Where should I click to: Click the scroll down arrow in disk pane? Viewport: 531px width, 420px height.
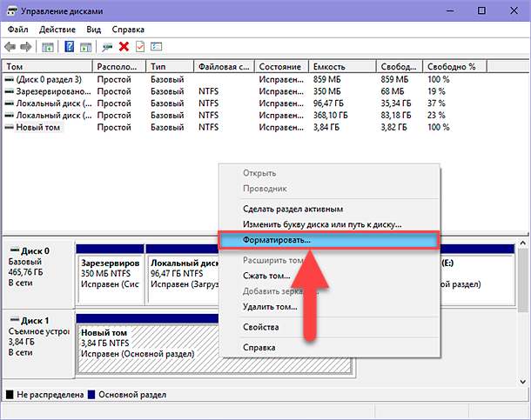[x=523, y=382]
